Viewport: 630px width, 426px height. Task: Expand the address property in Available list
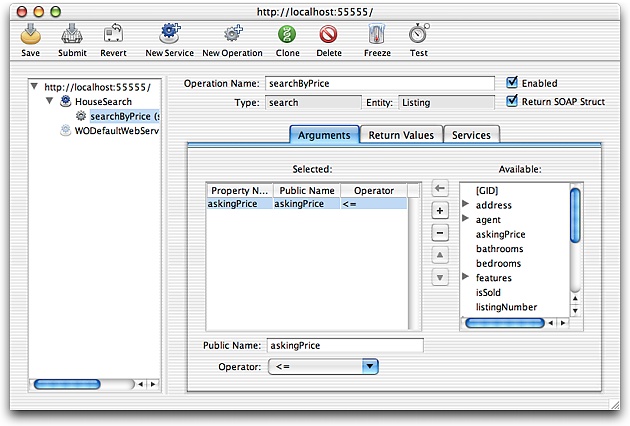[x=465, y=203]
